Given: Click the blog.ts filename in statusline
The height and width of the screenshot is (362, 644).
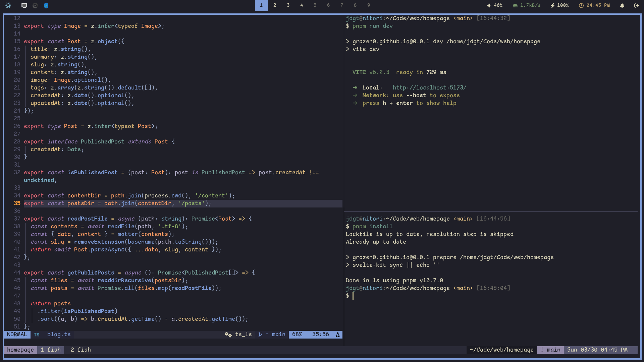Looking at the screenshot, I should pyautogui.click(x=59, y=335).
